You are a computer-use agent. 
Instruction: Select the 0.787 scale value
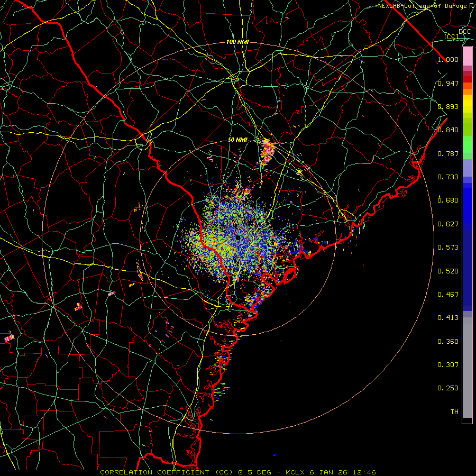(x=448, y=153)
